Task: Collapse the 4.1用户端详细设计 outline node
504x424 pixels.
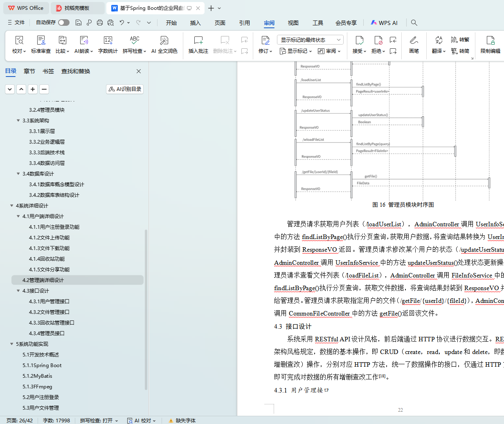Action: [x=18, y=217]
